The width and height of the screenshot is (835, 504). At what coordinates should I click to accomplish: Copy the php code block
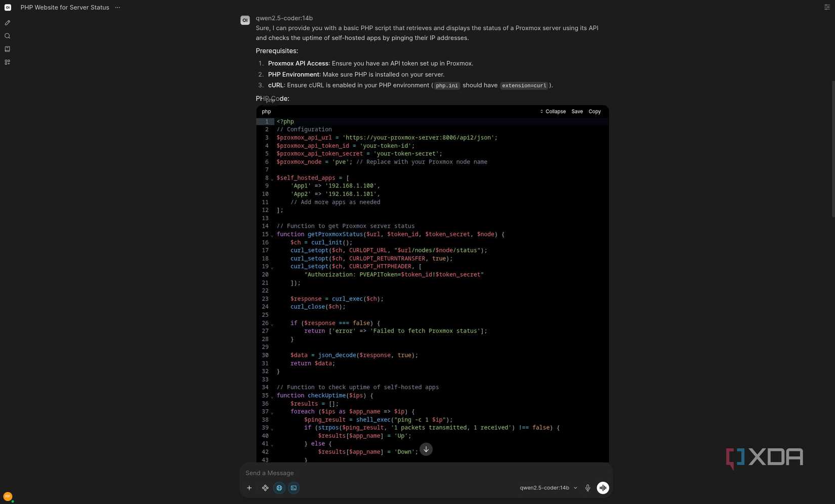click(595, 111)
